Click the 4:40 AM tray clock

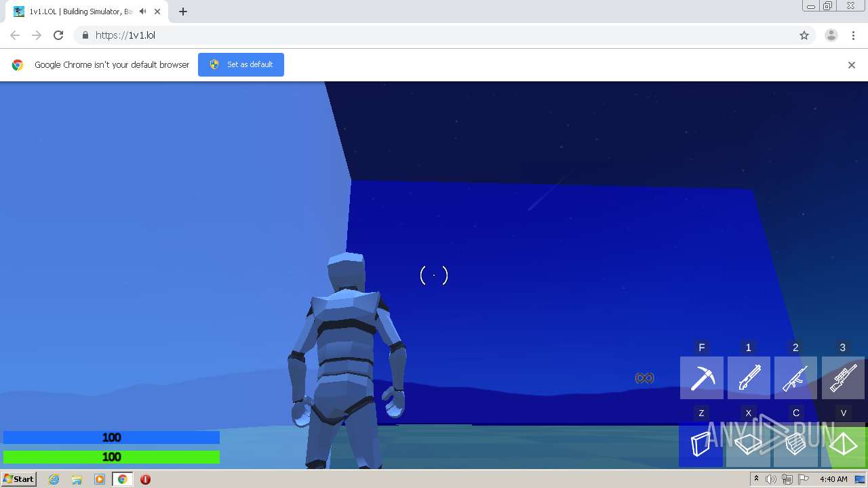coord(833,479)
